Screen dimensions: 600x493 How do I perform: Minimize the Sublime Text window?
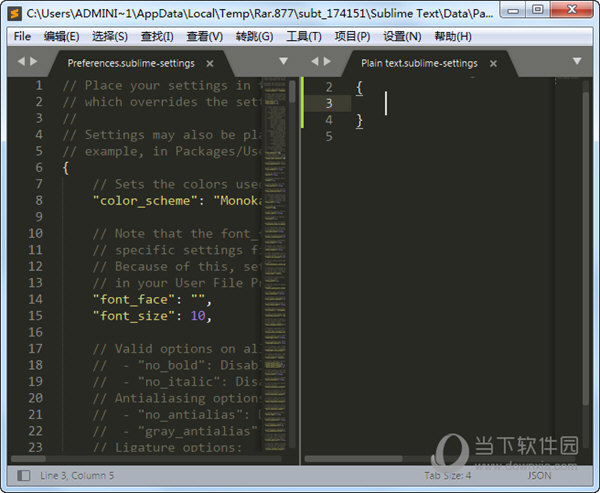pyautogui.click(x=514, y=10)
